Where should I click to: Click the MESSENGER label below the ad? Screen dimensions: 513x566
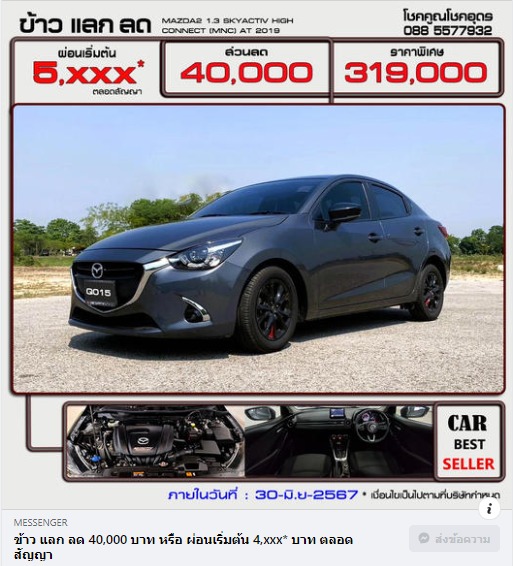coord(40,522)
